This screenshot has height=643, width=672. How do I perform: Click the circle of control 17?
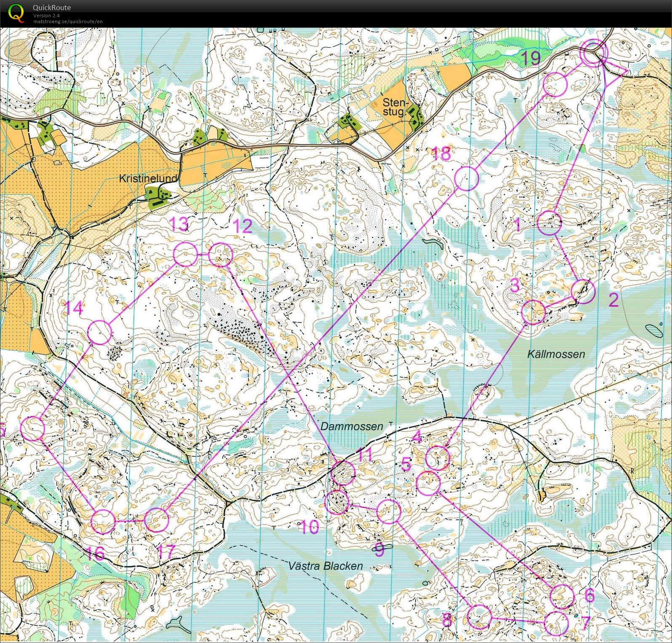[157, 520]
